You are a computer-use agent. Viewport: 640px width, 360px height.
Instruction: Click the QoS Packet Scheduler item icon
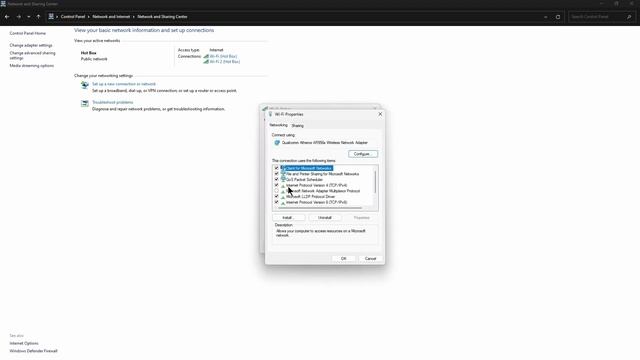(x=283, y=180)
